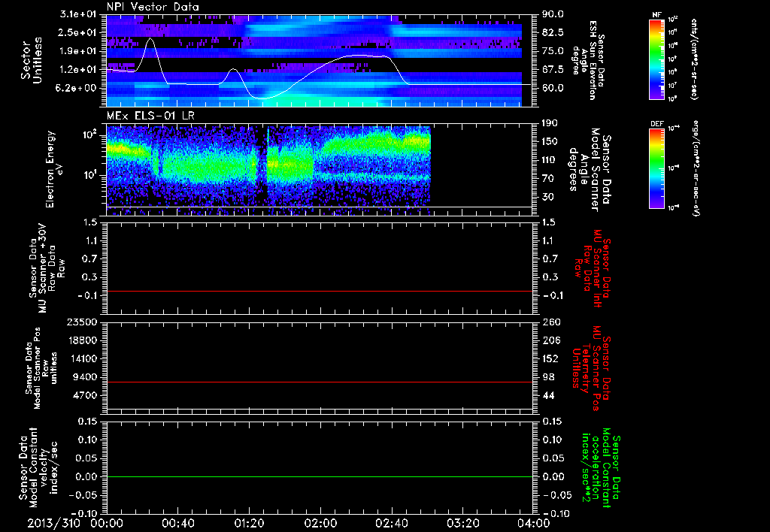Click the 'Electron Energy eV' axis label
Screen dimensions: 770x532
pos(56,169)
